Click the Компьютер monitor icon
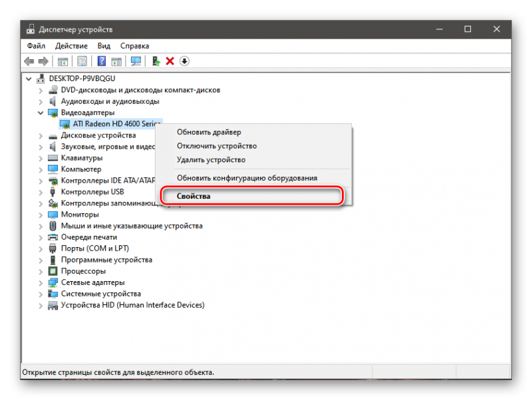Viewport: 532px width, 400px height. coord(53,169)
